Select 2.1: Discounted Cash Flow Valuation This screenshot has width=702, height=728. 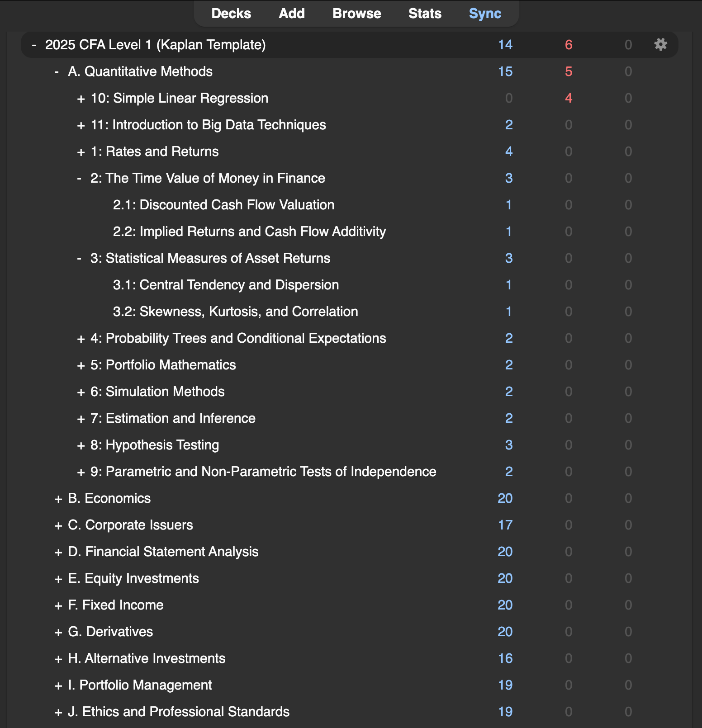click(x=224, y=205)
